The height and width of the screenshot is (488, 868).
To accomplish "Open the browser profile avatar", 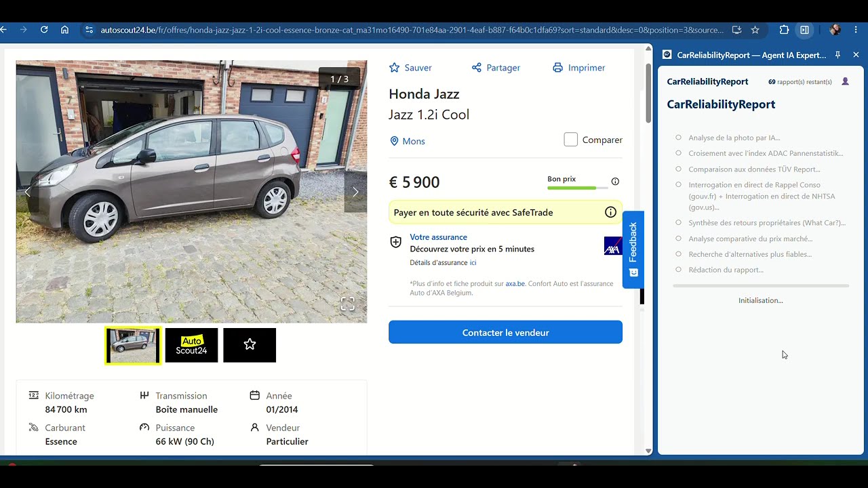I will (x=835, y=30).
